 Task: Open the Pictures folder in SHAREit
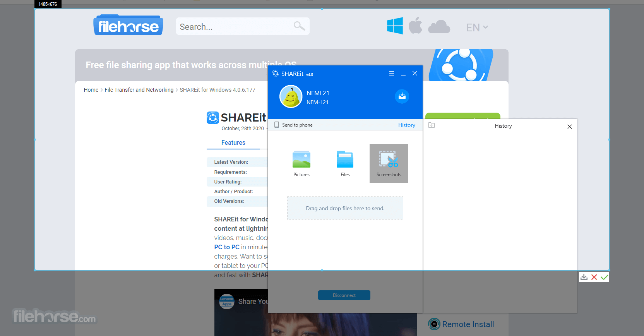[301, 163]
